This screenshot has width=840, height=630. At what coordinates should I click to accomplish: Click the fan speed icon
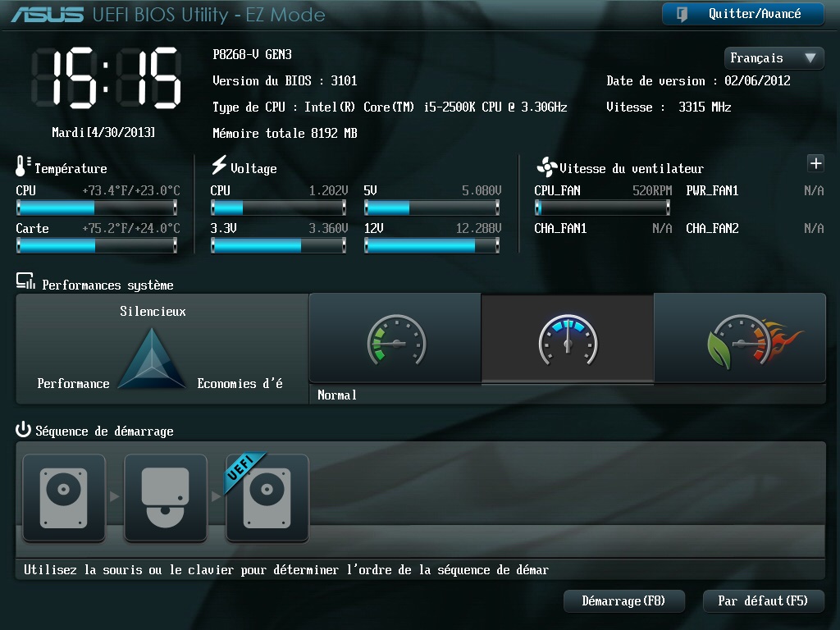click(x=546, y=167)
